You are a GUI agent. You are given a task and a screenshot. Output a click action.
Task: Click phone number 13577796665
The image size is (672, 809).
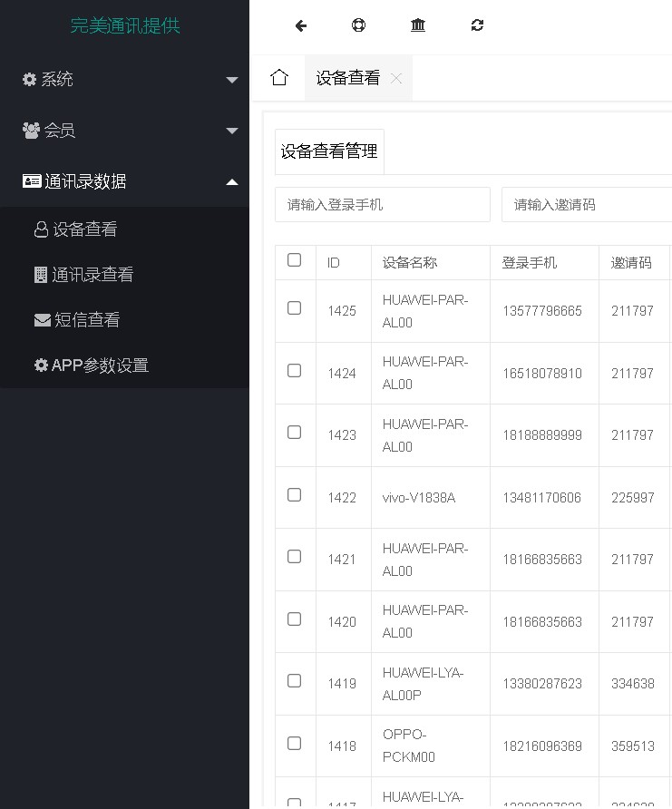click(x=542, y=310)
